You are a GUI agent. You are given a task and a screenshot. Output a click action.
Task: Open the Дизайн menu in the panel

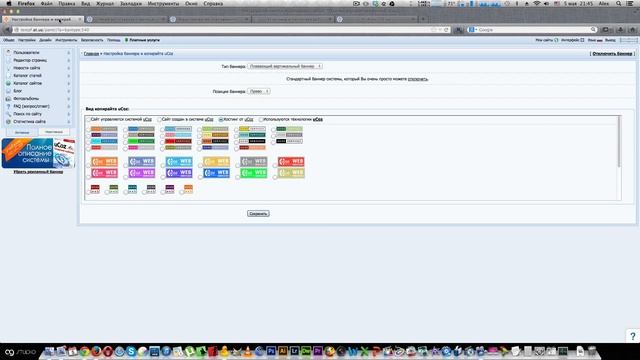(x=45, y=40)
